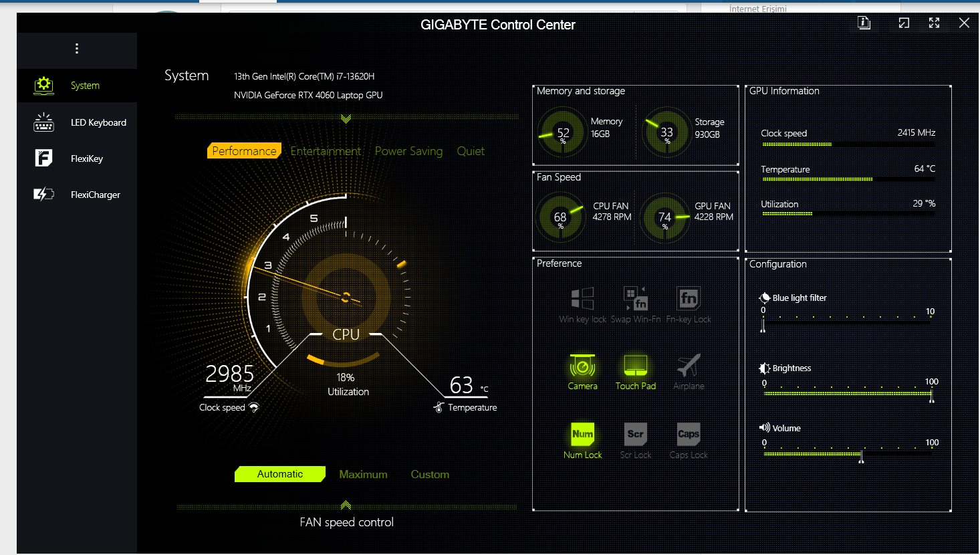The height and width of the screenshot is (555, 980).
Task: Click the GPU Utilization 29 % value
Action: 924,203
